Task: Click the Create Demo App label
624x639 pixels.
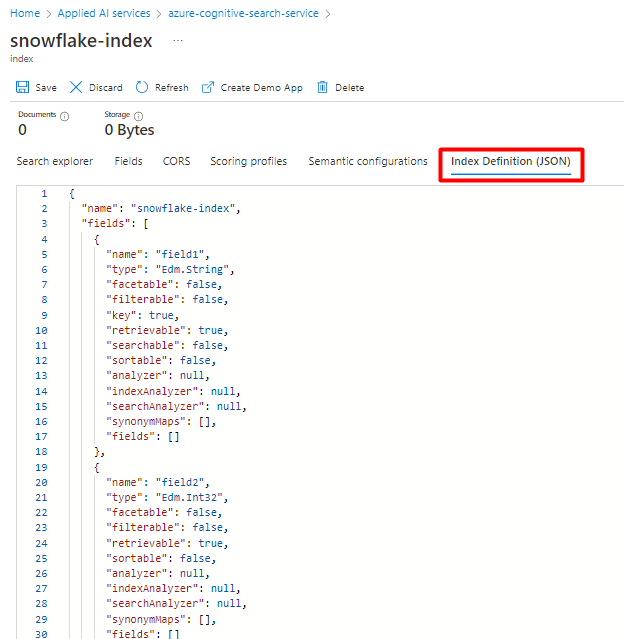Action: point(262,88)
